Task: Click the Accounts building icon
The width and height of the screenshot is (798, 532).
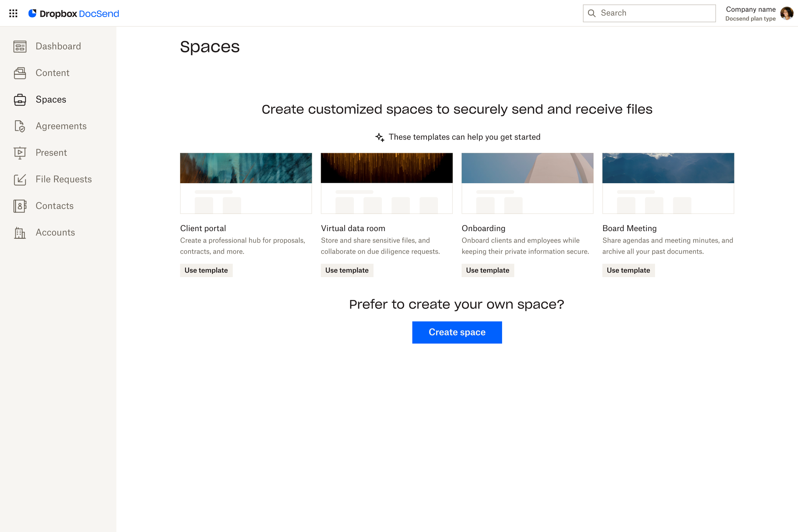Action: tap(20, 233)
